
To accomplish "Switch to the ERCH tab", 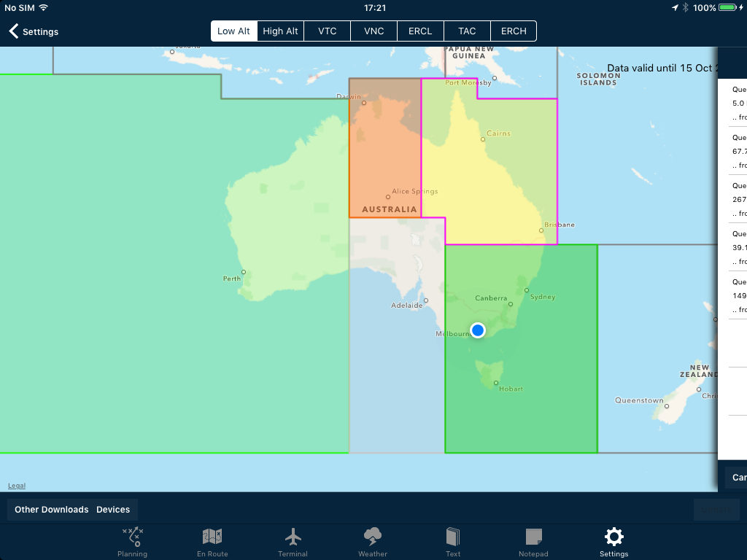I will tap(514, 31).
